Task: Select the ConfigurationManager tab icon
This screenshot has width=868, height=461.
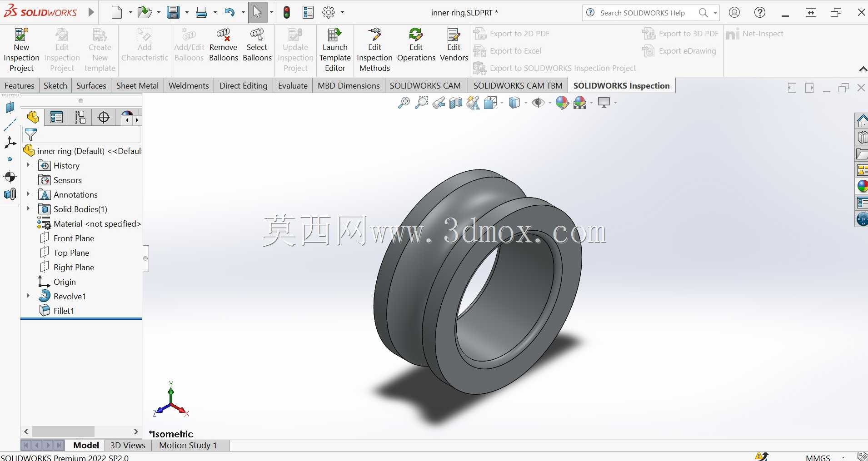Action: (x=80, y=118)
